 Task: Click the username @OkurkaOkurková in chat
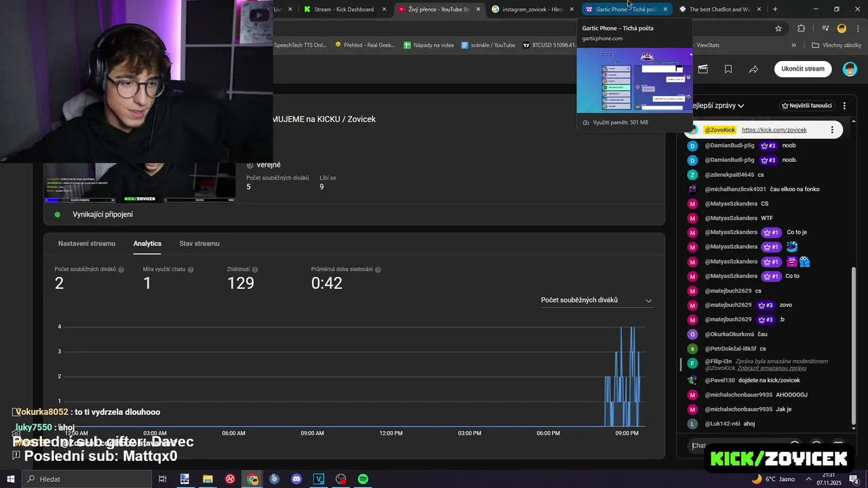(729, 334)
